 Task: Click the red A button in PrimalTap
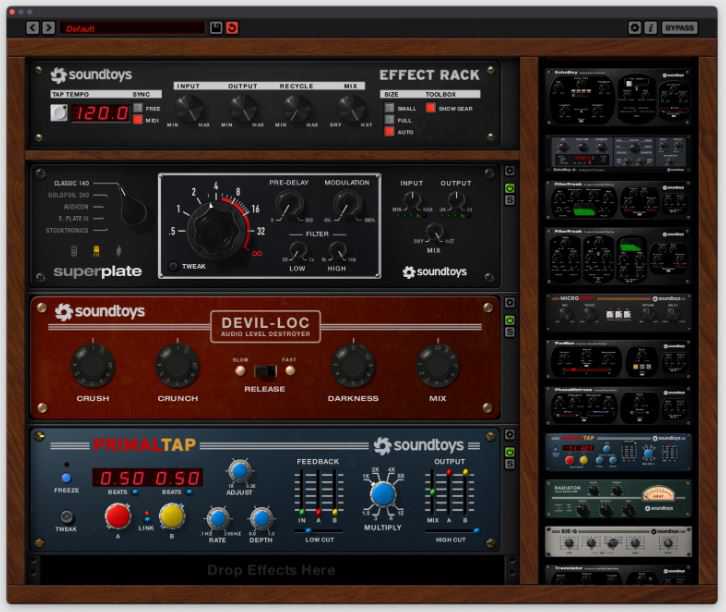click(x=118, y=517)
